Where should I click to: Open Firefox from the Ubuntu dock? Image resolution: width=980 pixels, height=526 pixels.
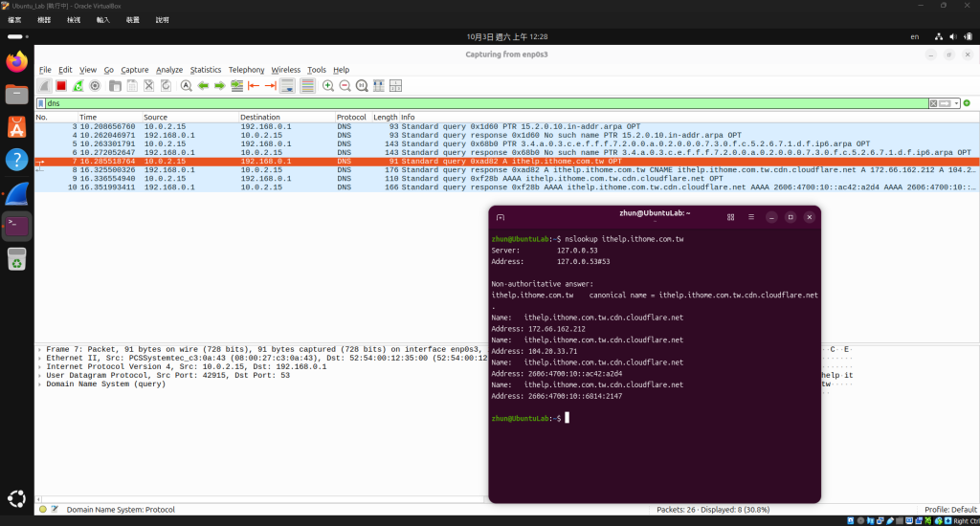click(17, 62)
